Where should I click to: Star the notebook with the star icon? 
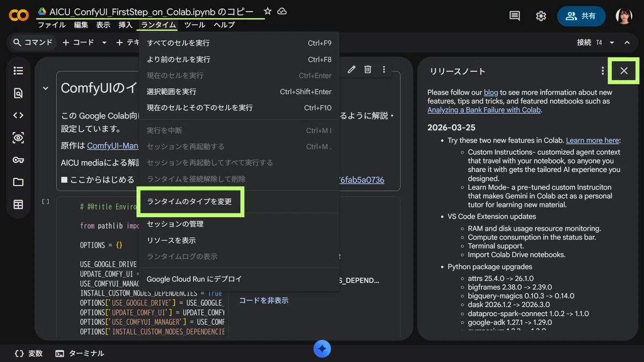268,11
